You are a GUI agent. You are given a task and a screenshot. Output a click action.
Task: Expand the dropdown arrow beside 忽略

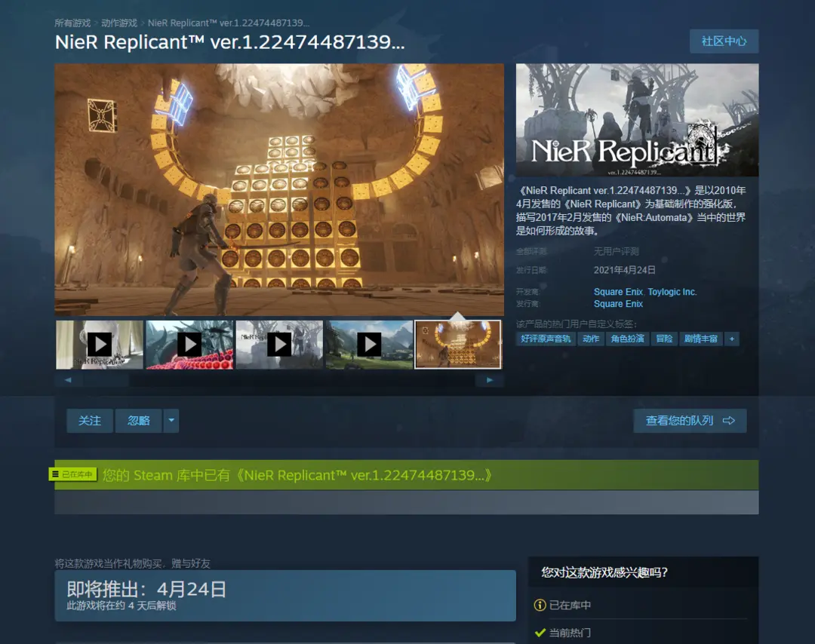(171, 421)
